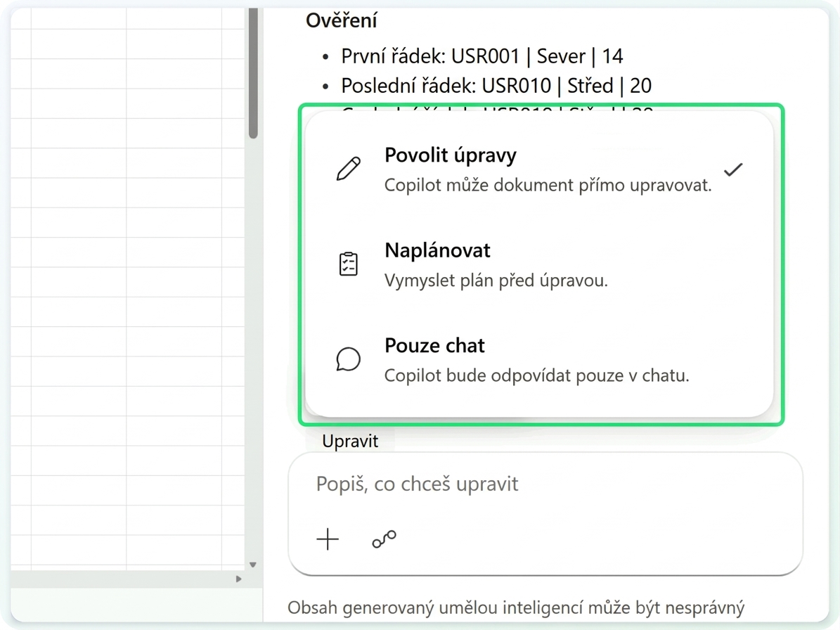Select the Povolit úpravy option
840x630 pixels.
point(539,169)
